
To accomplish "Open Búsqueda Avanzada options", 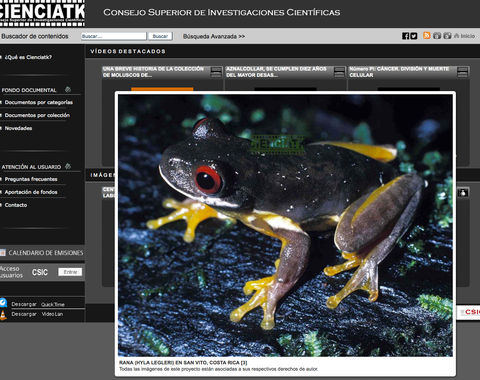I will 214,36.
